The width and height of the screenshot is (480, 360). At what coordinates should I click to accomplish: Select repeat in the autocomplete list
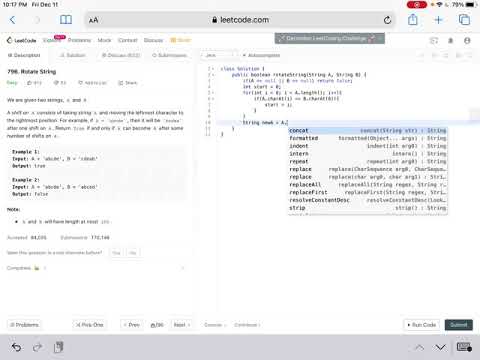click(368, 161)
